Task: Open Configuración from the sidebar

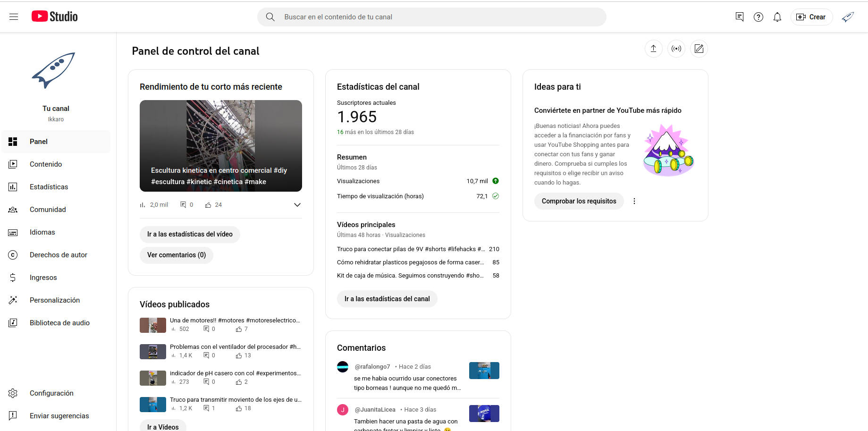Action: (51, 393)
